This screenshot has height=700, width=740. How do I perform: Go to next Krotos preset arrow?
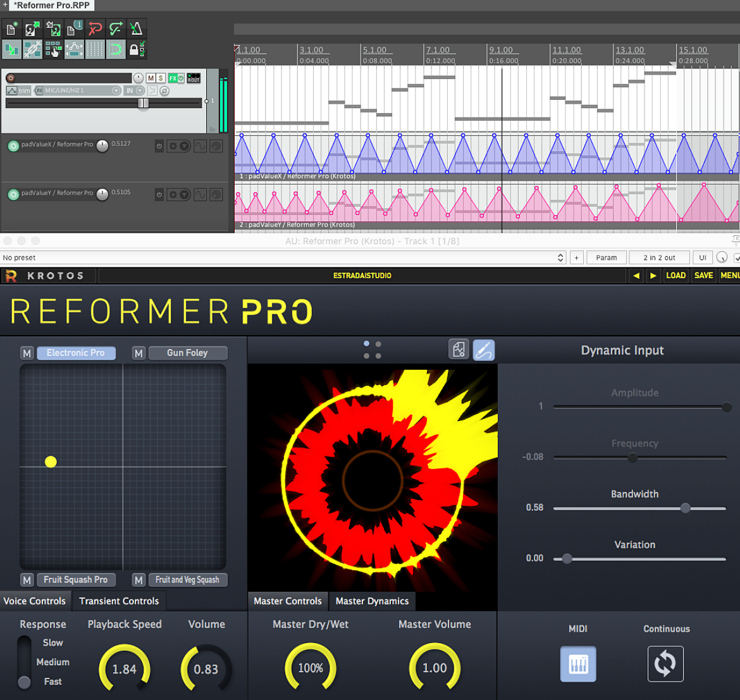[x=653, y=276]
